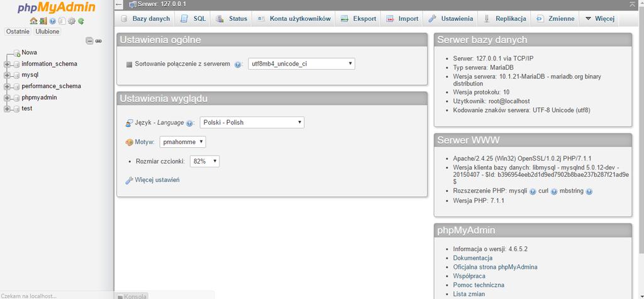Open the Ustawienia tab
This screenshot has height=299, width=644.
pyautogui.click(x=451, y=19)
